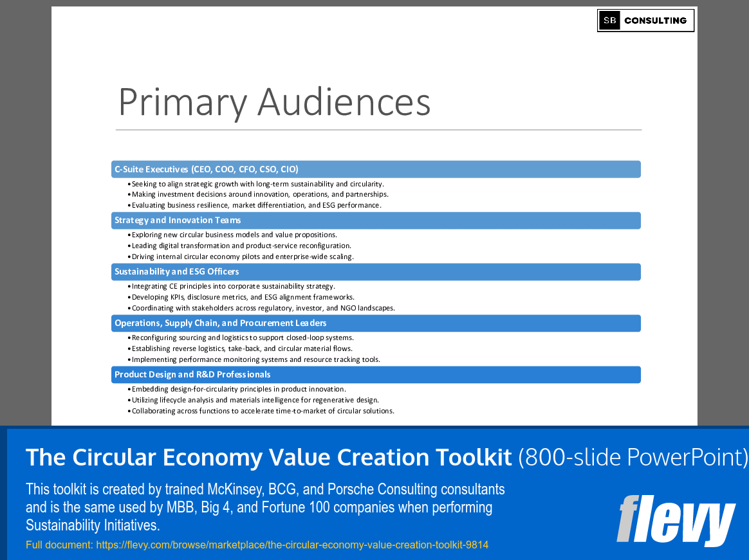Image resolution: width=749 pixels, height=560 pixels.
Task: Click the Primary Audiences slide title
Action: click(274, 102)
